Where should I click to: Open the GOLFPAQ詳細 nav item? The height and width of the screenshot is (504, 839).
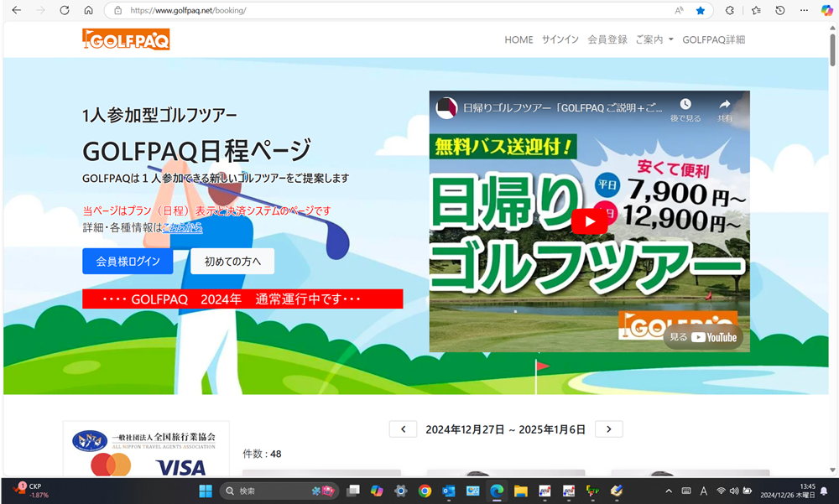pyautogui.click(x=714, y=39)
